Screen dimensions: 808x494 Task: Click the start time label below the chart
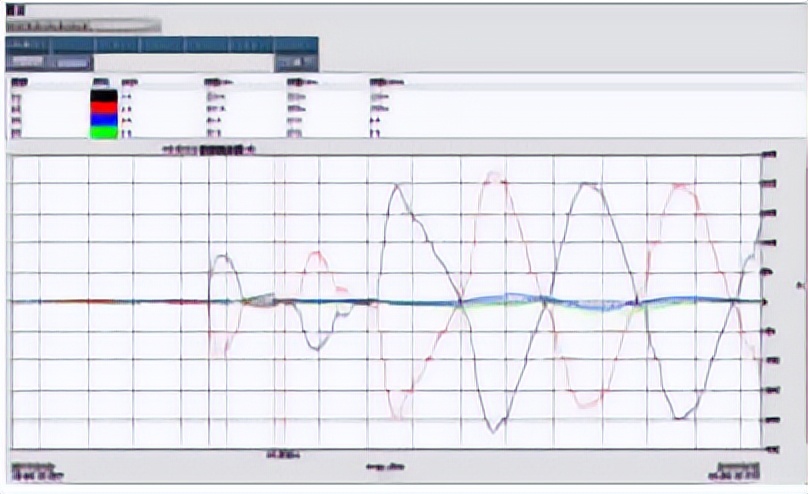[36, 471]
